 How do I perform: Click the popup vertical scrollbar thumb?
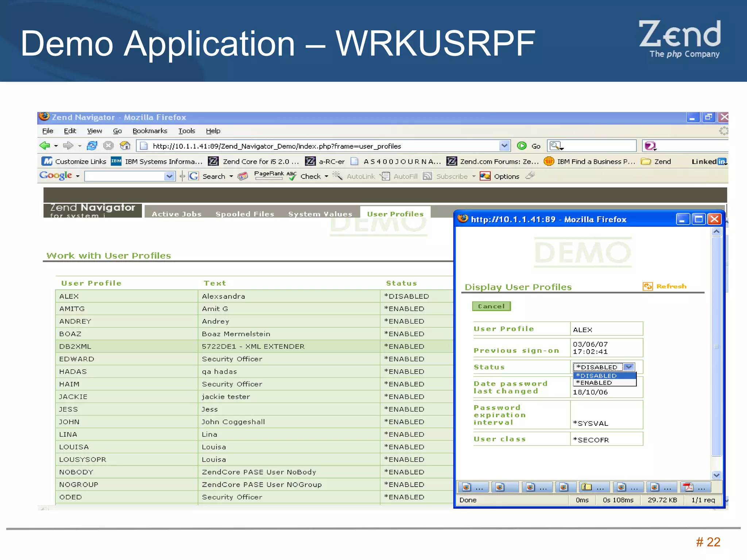point(716,346)
